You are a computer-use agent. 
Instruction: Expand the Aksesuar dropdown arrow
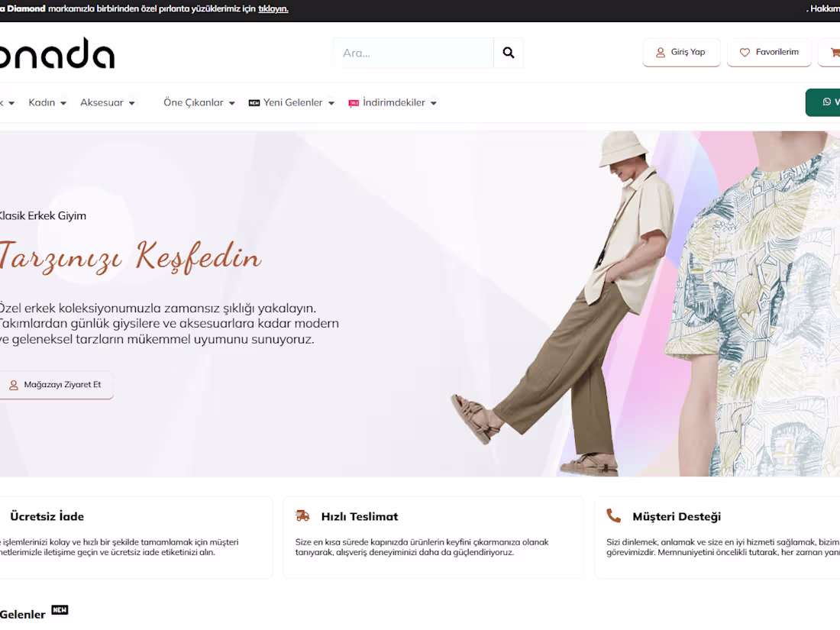132,103
